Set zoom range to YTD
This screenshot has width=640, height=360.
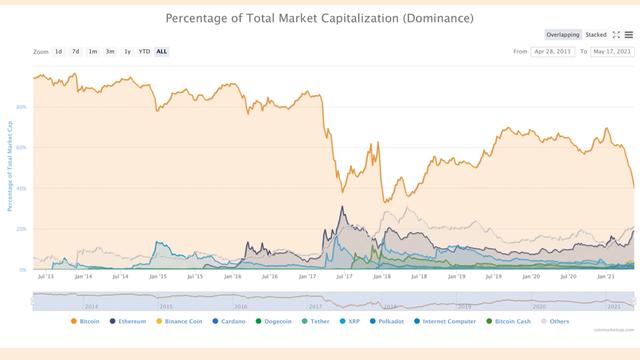144,51
